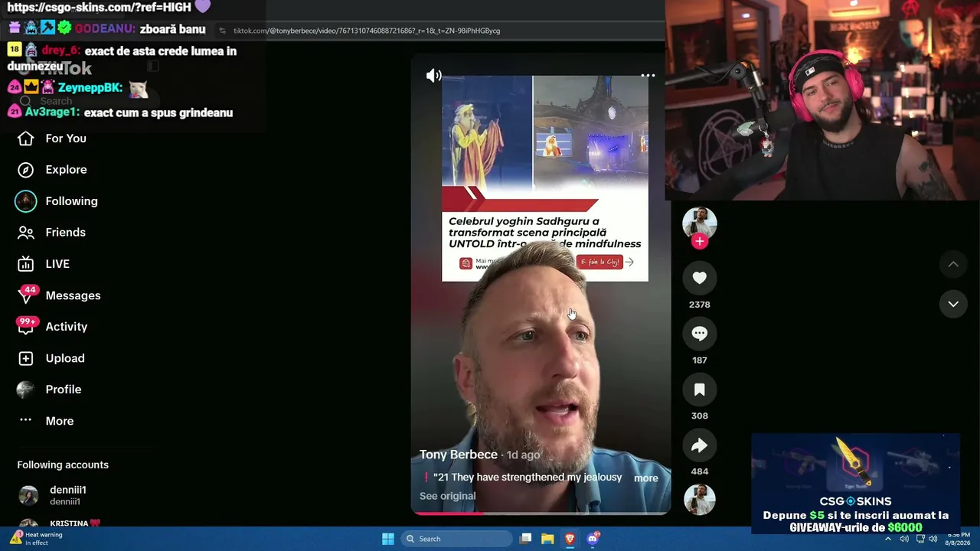Viewport: 980px width, 551px height.
Task: Click the Explore compass icon
Action: [25, 170]
